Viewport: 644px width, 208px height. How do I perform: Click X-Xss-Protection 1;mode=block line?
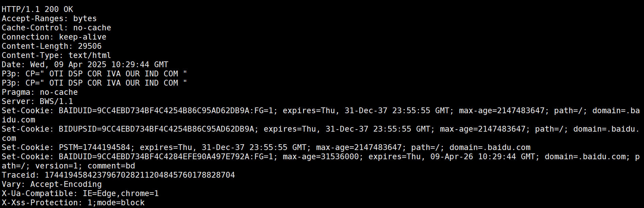pos(73,203)
